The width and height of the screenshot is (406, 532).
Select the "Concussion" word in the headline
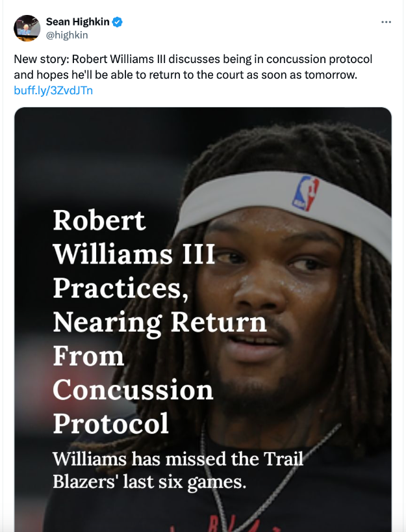point(133,390)
